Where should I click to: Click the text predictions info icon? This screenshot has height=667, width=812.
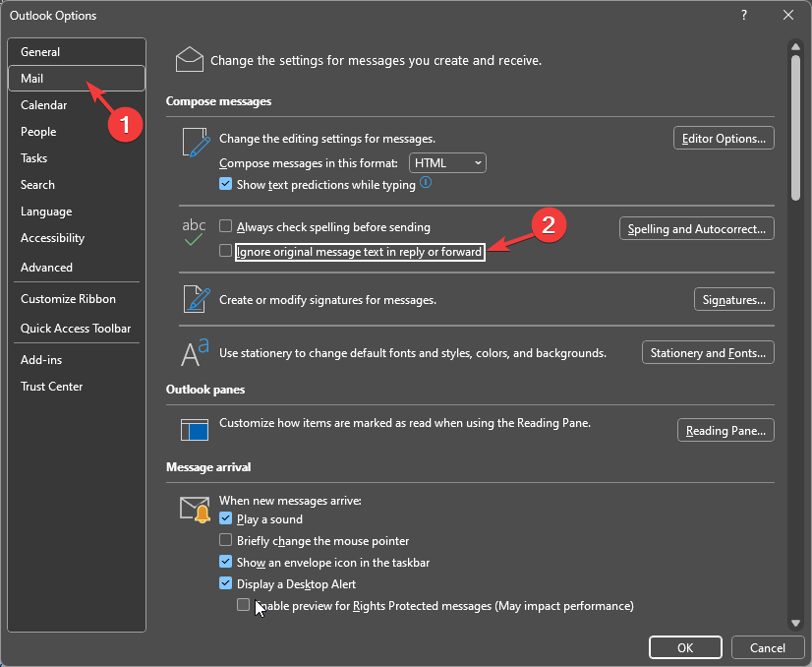pos(427,183)
